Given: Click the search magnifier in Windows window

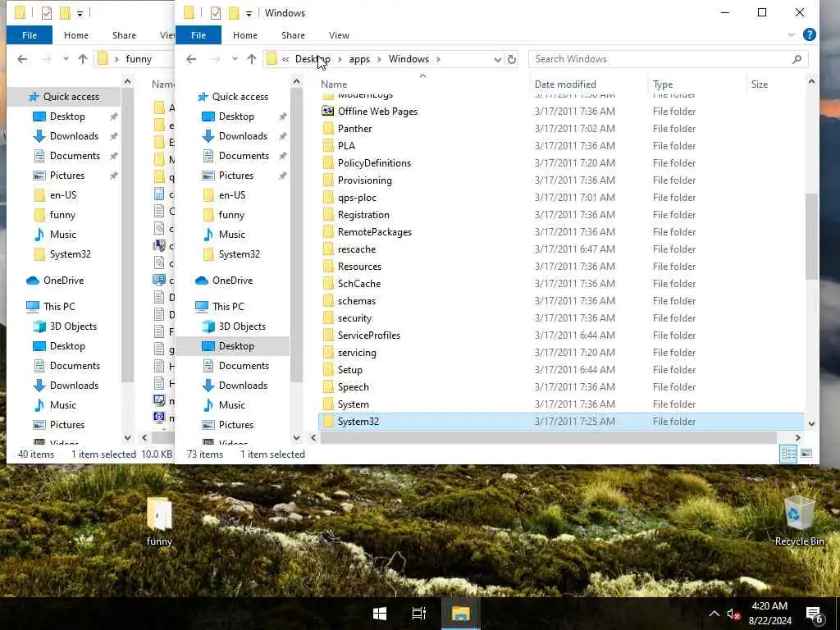Looking at the screenshot, I should pos(797,59).
